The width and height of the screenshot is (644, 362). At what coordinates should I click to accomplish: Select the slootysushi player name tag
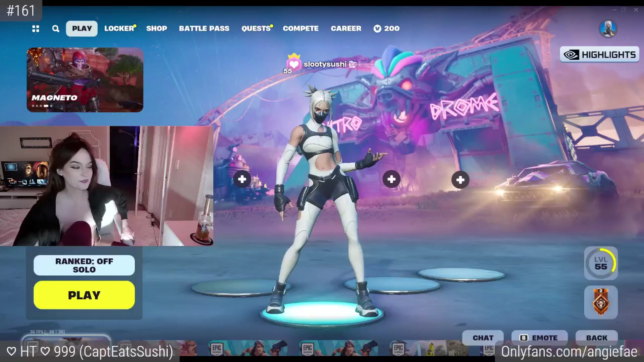325,64
